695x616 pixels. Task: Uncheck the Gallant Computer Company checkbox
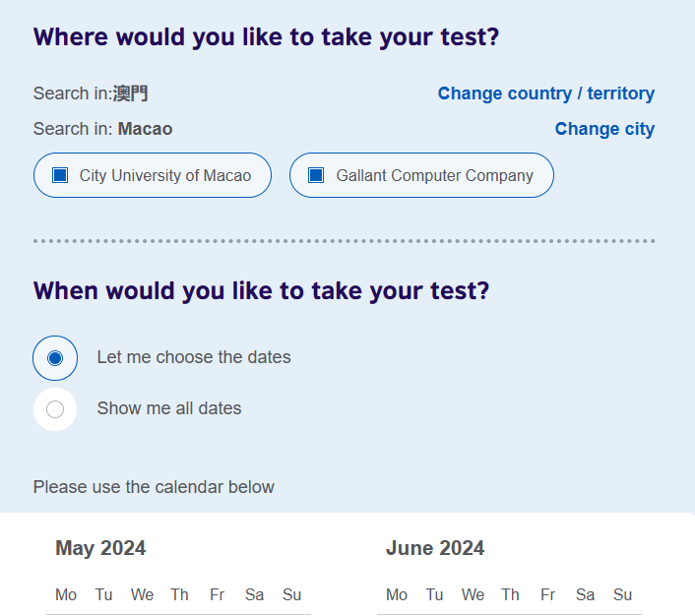(316, 175)
